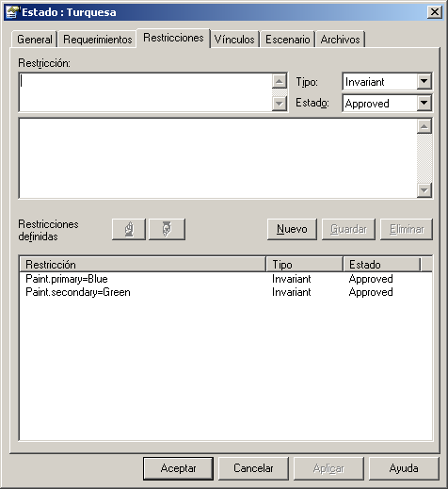
Task: Click the Nuevo button
Action: [x=292, y=229]
